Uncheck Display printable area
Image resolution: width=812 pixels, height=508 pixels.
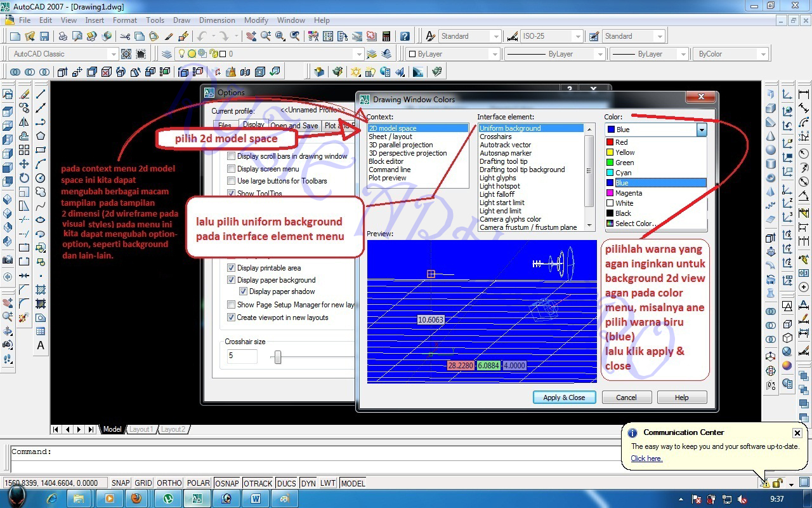pyautogui.click(x=232, y=268)
